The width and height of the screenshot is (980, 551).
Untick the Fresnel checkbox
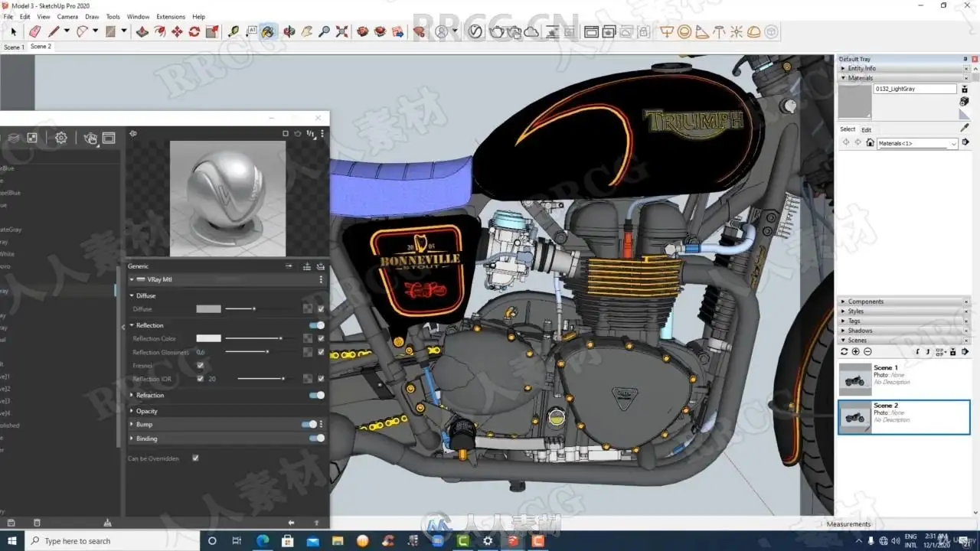click(x=201, y=366)
